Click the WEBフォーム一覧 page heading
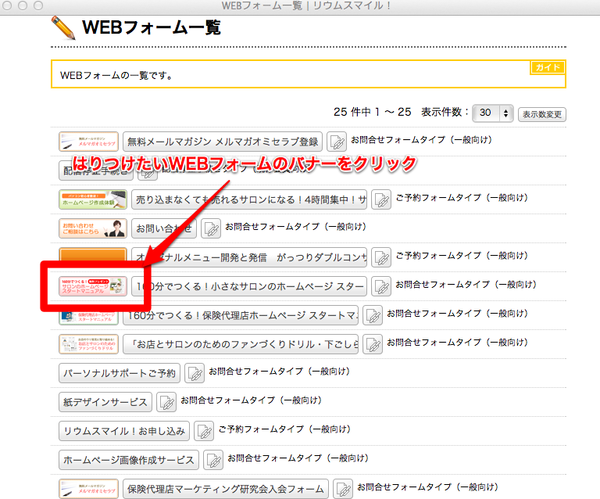Screen dimensions: 600x499 pyautogui.click(x=152, y=28)
